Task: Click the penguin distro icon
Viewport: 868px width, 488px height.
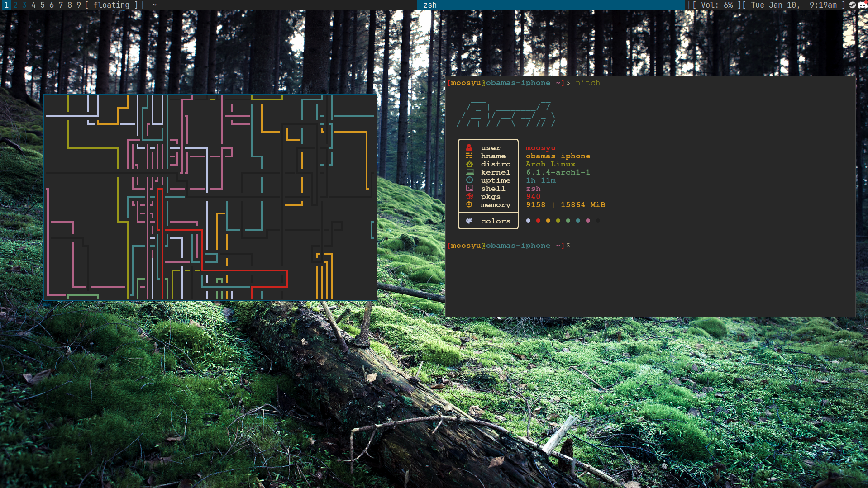Action: click(x=469, y=164)
